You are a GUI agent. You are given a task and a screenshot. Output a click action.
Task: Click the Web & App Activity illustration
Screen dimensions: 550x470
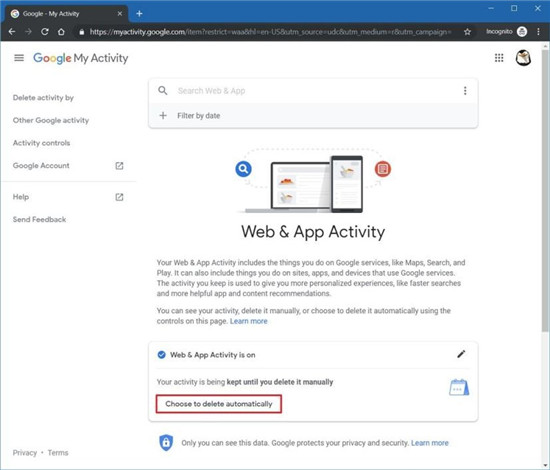[x=313, y=181]
